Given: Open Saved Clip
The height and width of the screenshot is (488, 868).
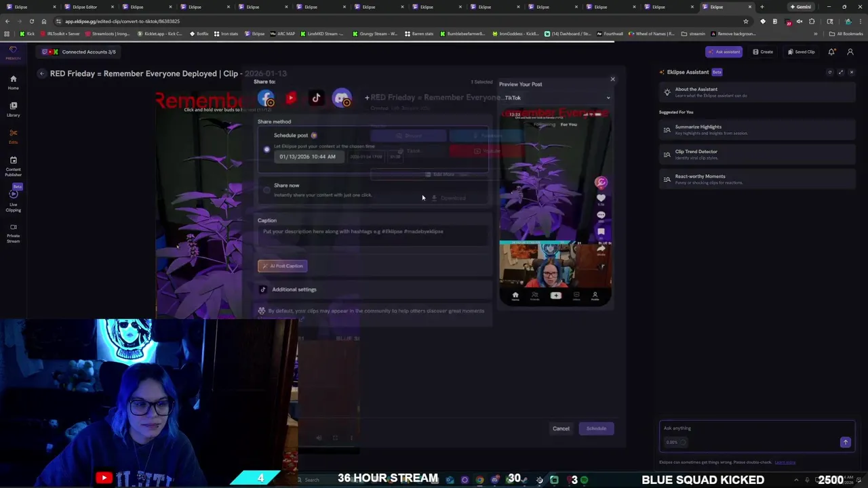Looking at the screenshot, I should (801, 52).
